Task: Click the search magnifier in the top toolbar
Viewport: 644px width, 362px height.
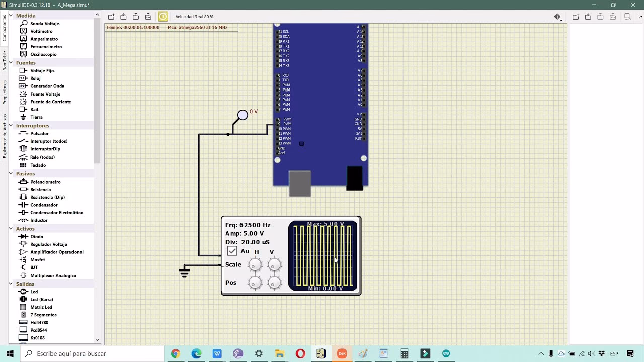Action: pos(626,17)
